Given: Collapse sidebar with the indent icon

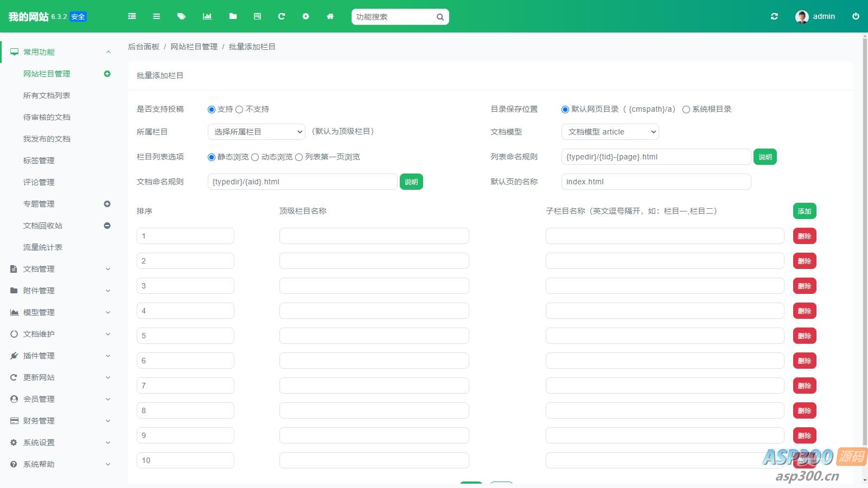Looking at the screenshot, I should point(132,16).
